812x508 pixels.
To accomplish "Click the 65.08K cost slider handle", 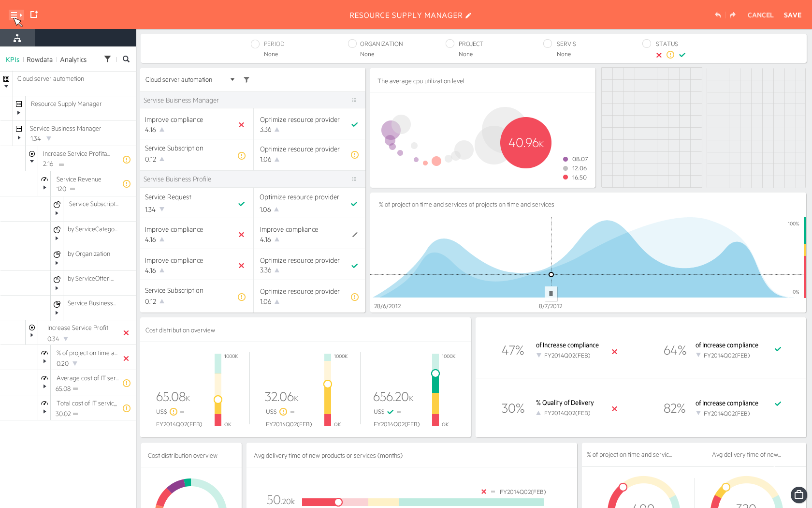I will pyautogui.click(x=218, y=400).
